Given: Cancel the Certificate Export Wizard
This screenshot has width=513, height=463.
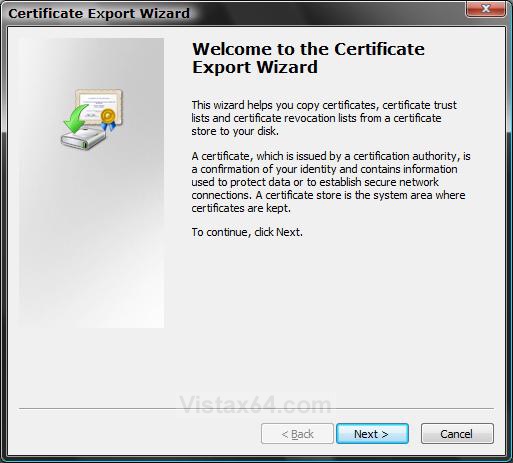Looking at the screenshot, I should coord(457,434).
